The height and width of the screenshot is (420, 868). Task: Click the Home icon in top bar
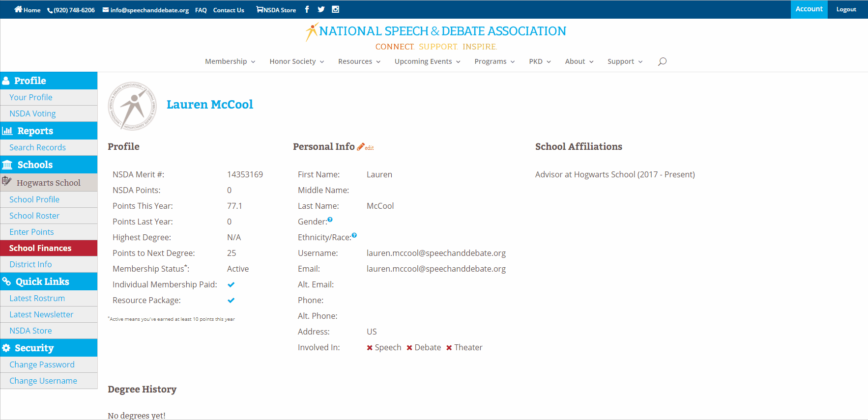[18, 9]
